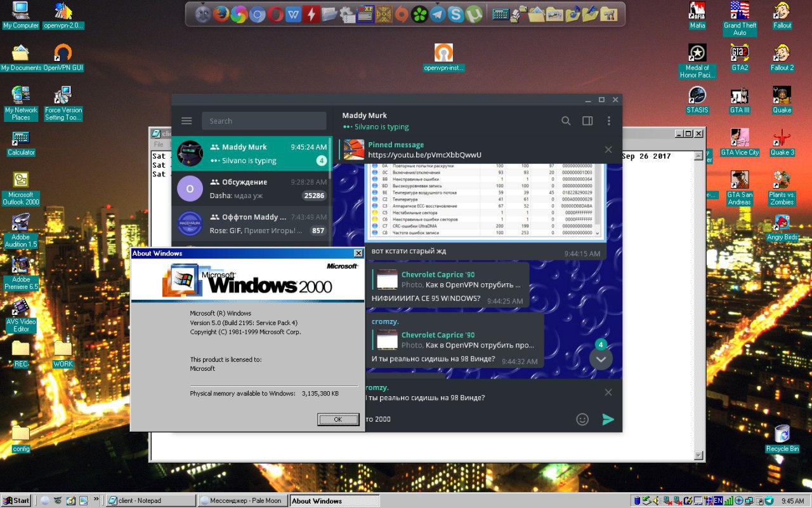The width and height of the screenshot is (812, 508).
Task: Launch Skype from the top dock
Action: click(455, 13)
